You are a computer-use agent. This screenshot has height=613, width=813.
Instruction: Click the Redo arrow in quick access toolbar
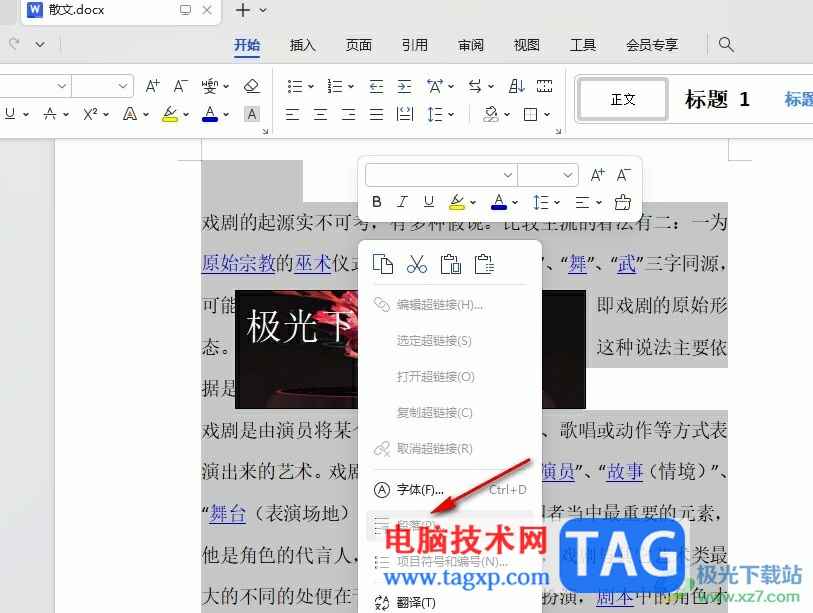14,44
